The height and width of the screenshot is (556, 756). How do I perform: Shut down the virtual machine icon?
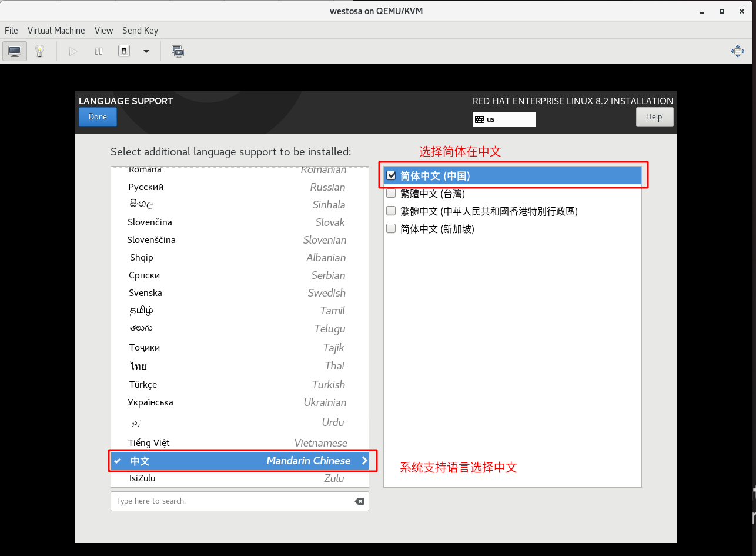pos(124,51)
